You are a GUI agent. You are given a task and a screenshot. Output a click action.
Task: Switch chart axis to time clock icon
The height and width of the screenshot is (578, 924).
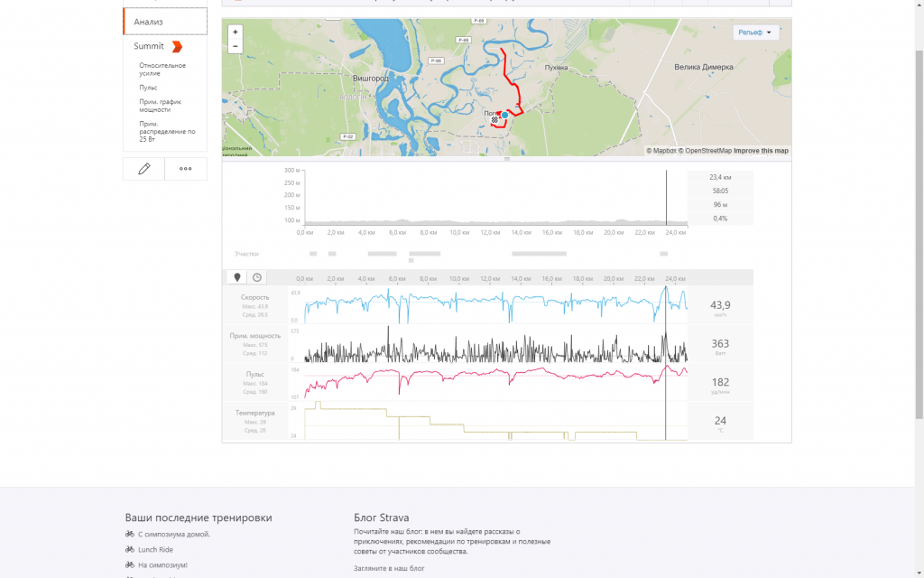(257, 277)
